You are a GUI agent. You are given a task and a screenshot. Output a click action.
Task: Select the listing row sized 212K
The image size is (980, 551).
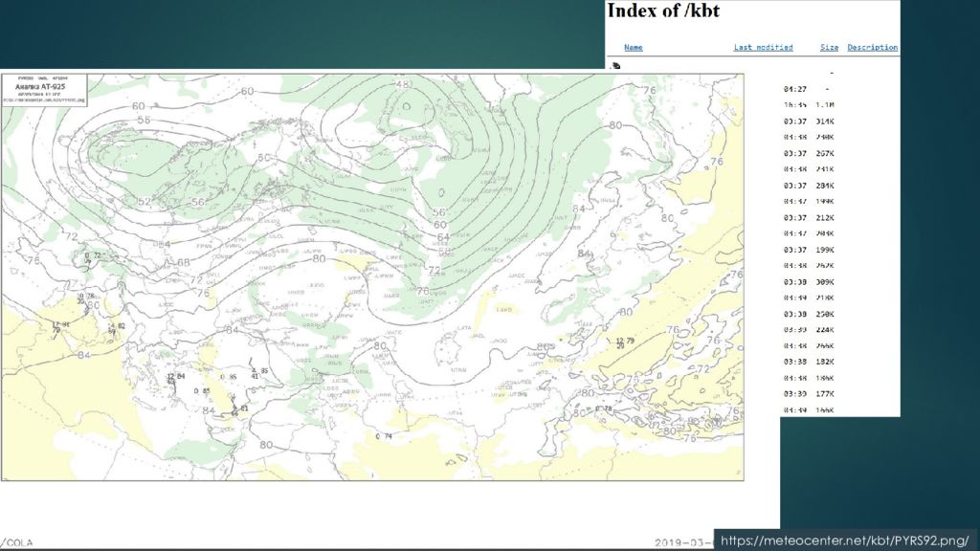[x=809, y=217]
